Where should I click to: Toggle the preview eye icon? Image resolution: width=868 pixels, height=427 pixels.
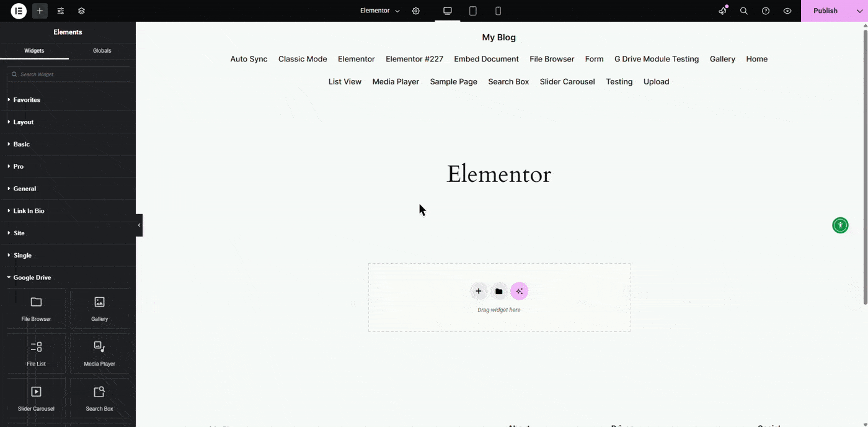click(x=787, y=11)
